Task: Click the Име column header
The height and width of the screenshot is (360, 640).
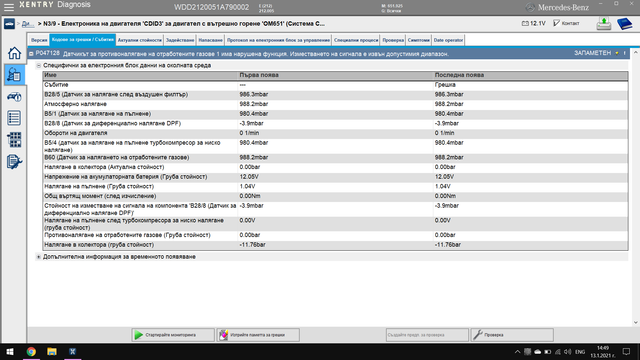Action: pyautogui.click(x=140, y=75)
